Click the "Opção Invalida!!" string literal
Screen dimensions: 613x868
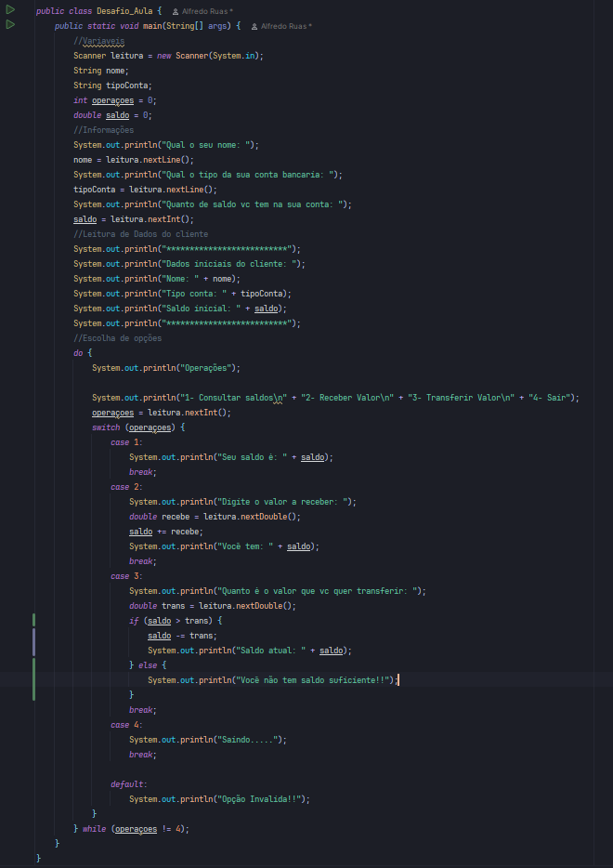[259, 799]
